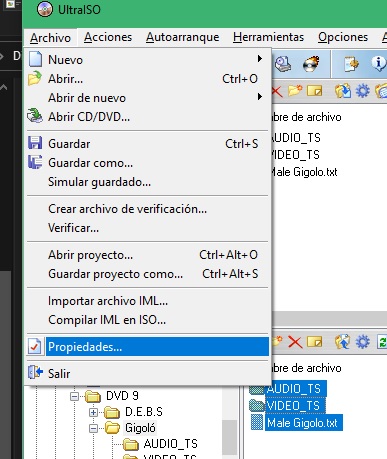Click the blue info bubble toolbar icon
Viewport: 387px width, 459px height.
(379, 63)
